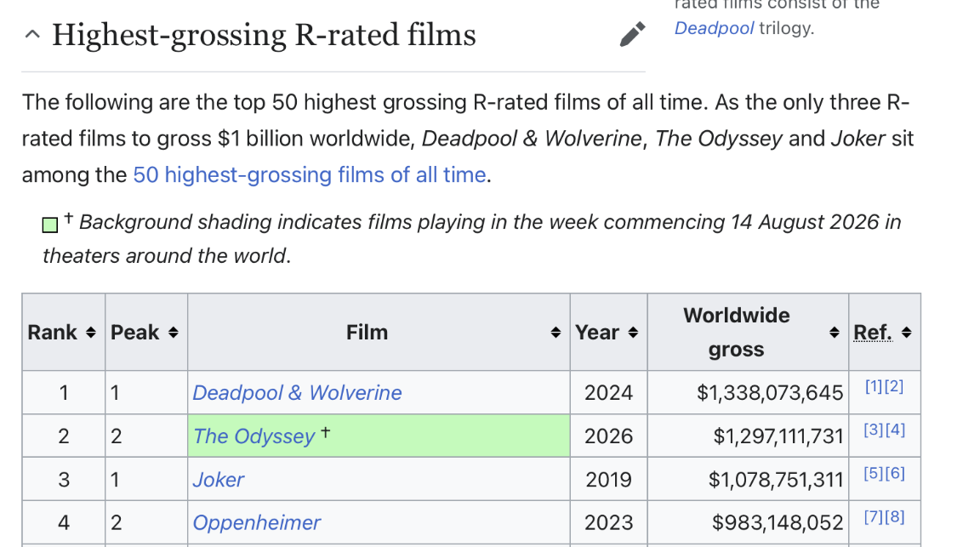This screenshot has height=547, width=980.
Task: Click the Year header label
Action: pyautogui.click(x=597, y=333)
